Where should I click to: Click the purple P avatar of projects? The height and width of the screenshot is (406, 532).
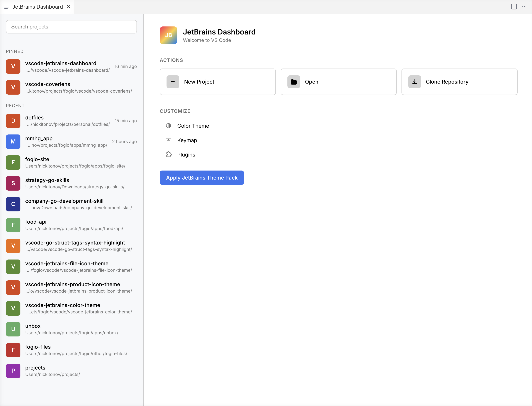click(x=13, y=371)
